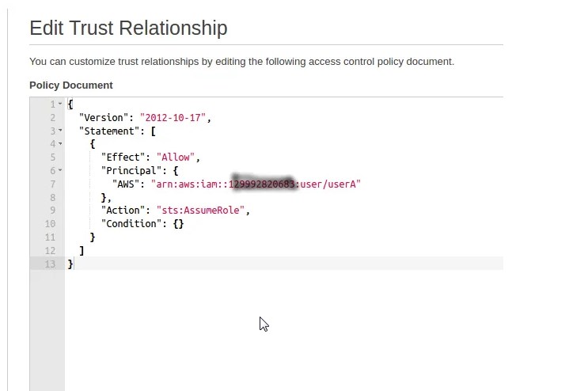The width and height of the screenshot is (588, 391).
Task: Click line number 7 in the gutter
Action: tap(52, 184)
